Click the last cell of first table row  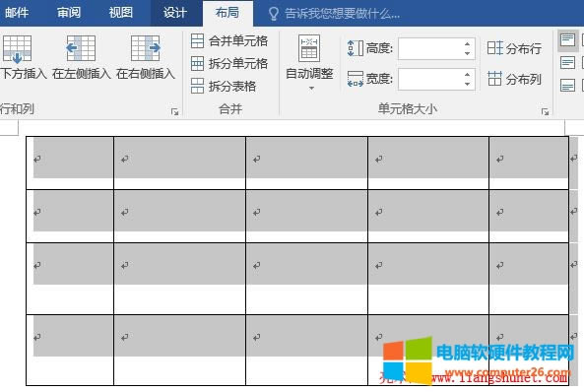[529, 163]
